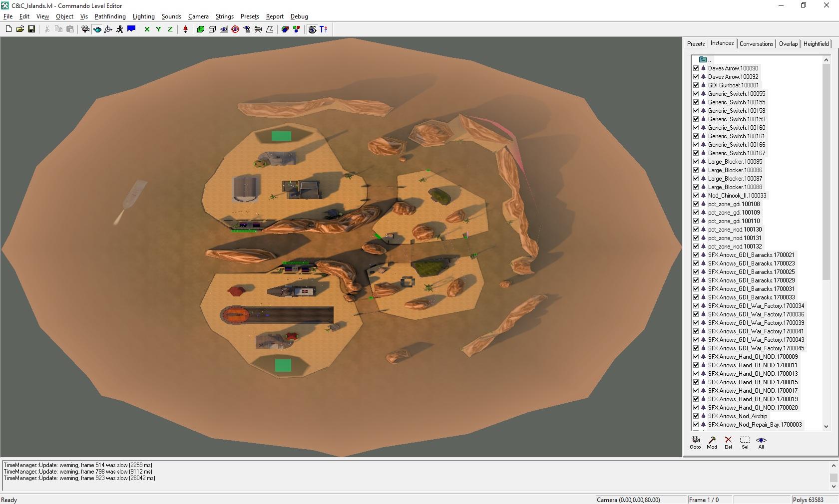Viewport: 839px width, 504px height.
Task: Open level with the folder icon
Action: [x=20, y=29]
